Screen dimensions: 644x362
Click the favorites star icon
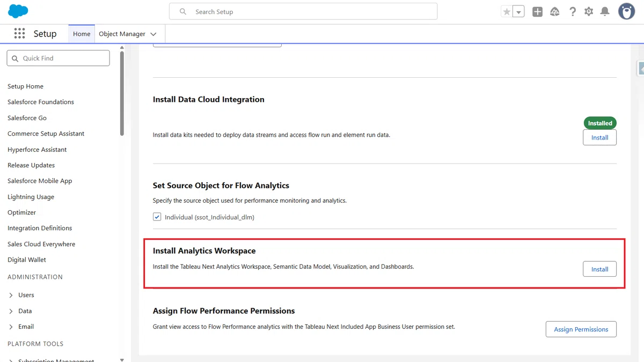(x=507, y=12)
